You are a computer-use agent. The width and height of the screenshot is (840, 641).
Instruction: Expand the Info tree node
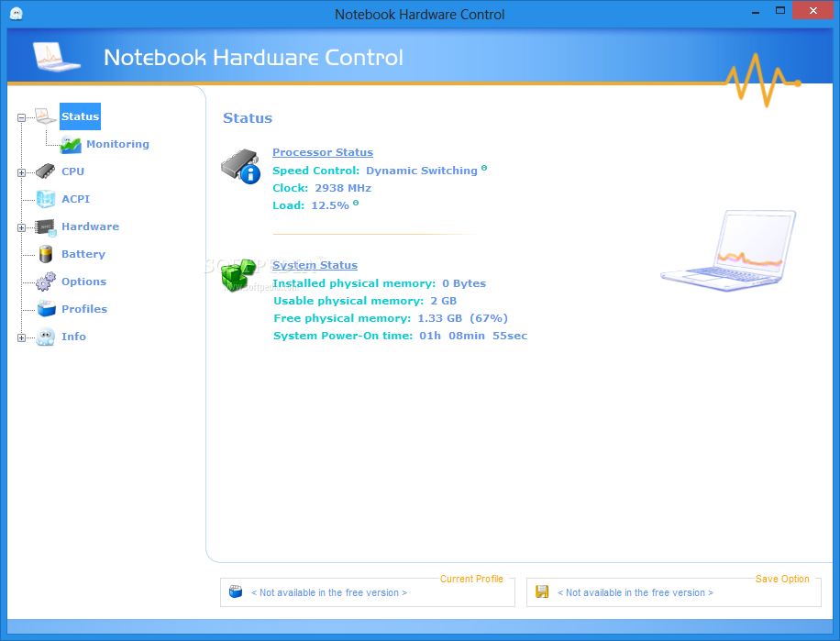click(x=21, y=337)
